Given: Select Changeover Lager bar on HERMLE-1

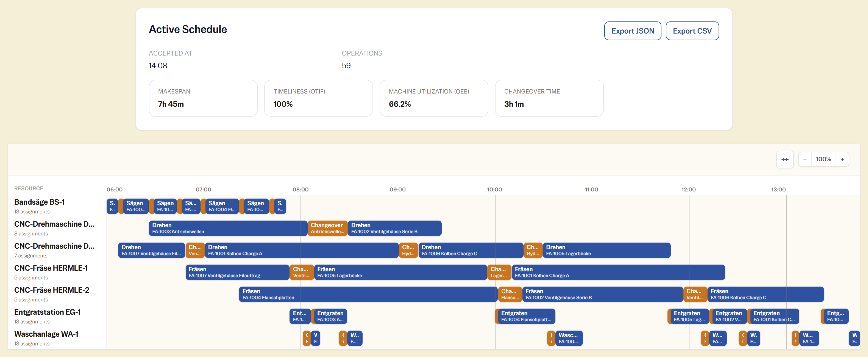Looking at the screenshot, I should [x=499, y=272].
